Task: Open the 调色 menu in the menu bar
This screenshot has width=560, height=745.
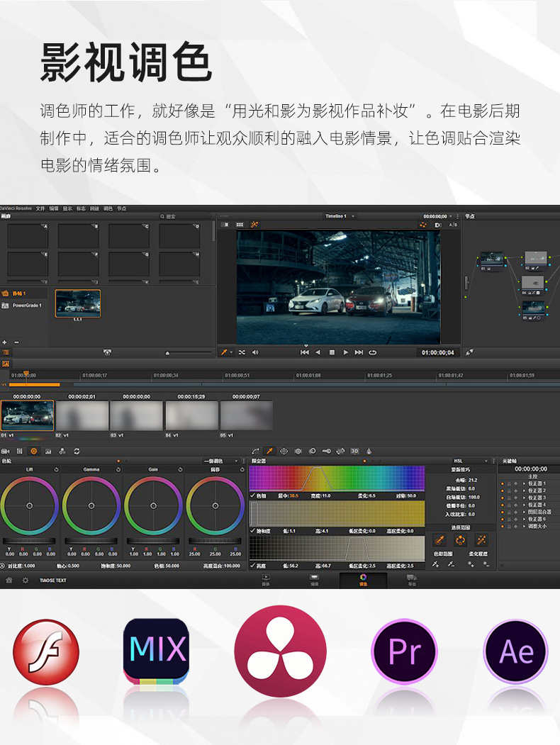Action: (x=108, y=208)
